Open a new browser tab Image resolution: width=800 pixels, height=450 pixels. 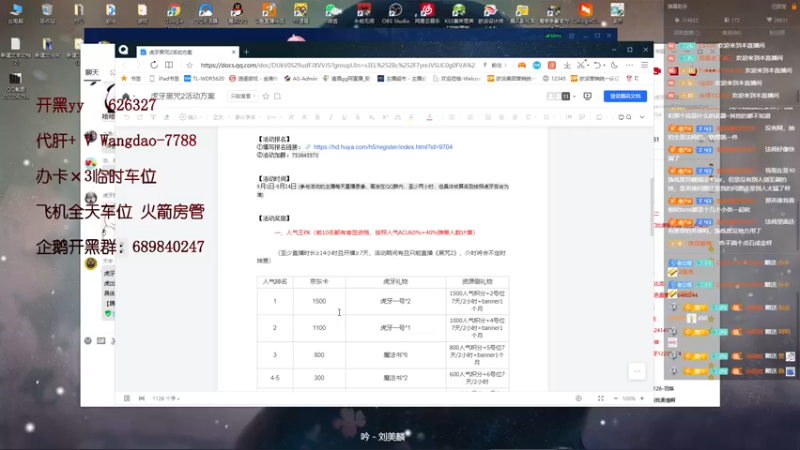coord(246,52)
